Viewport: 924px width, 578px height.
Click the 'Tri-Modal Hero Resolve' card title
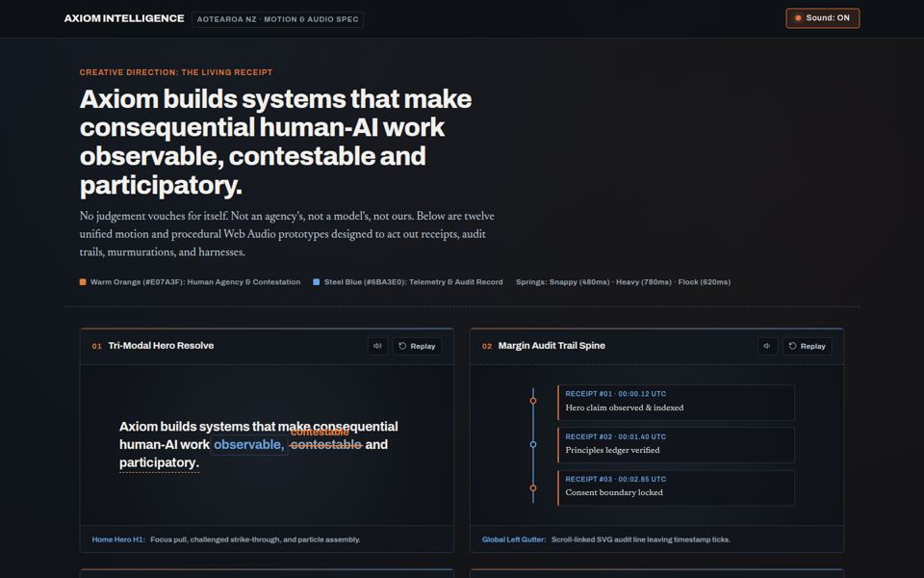point(161,346)
